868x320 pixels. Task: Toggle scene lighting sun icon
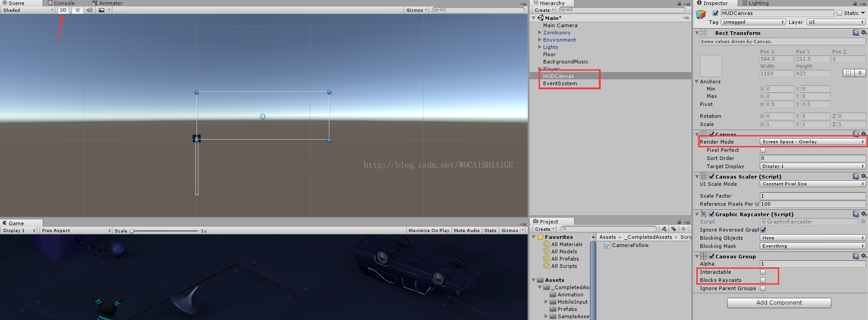click(x=77, y=10)
